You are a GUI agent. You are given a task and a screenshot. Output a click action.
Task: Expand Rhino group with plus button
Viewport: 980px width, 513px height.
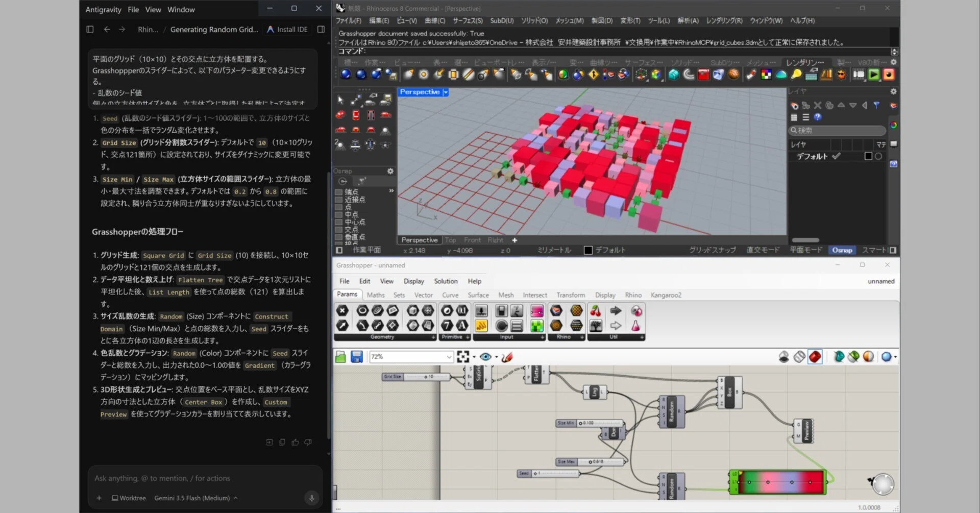(582, 337)
